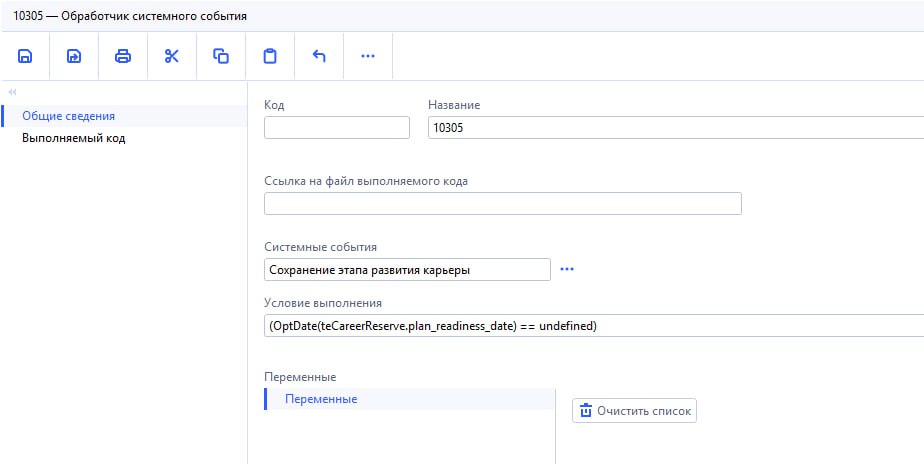Click the Undo arrow icon
The height and width of the screenshot is (464, 924).
(x=319, y=56)
